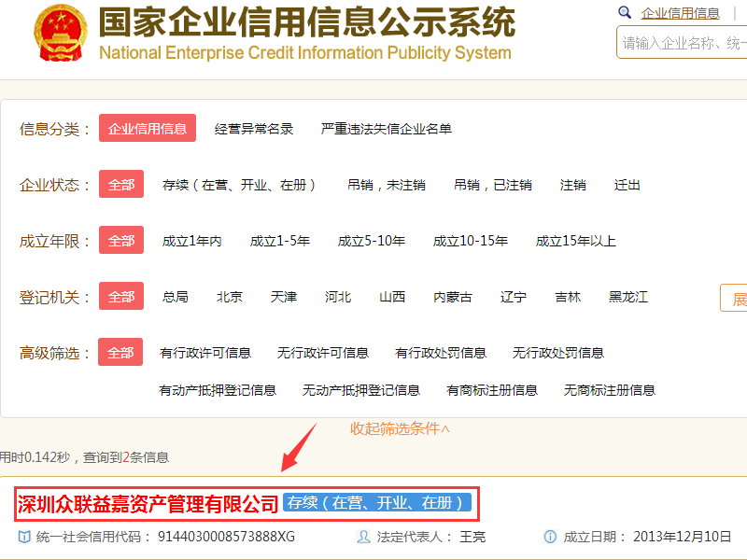Filter by 无行政处罚信息

click(x=558, y=353)
